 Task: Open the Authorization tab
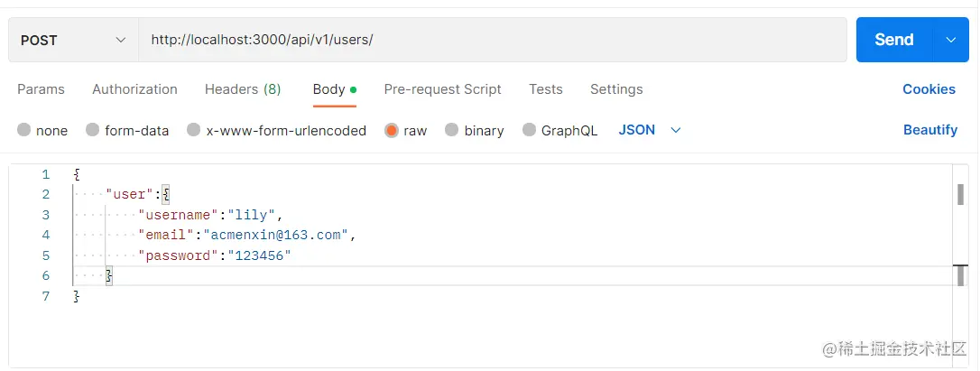pos(134,89)
